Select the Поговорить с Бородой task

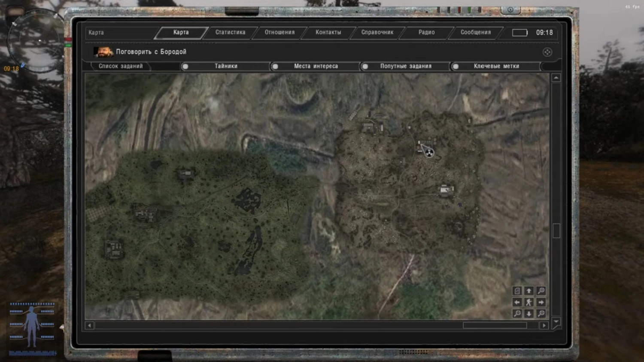(x=151, y=52)
